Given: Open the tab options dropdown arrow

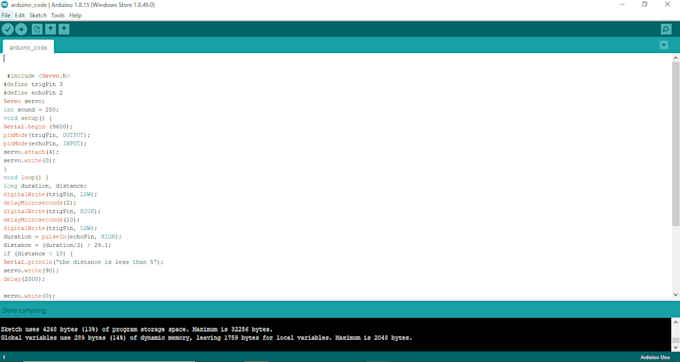Looking at the screenshot, I should (x=664, y=45).
